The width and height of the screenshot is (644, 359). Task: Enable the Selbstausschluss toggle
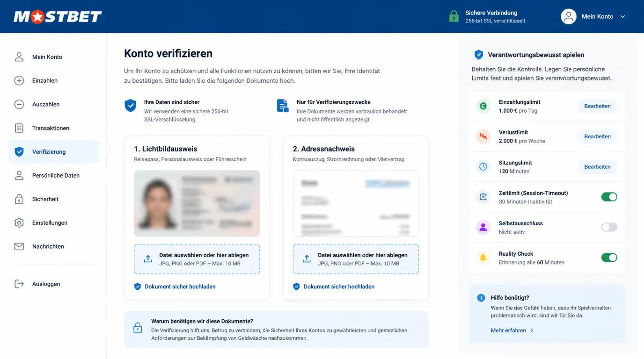coord(609,227)
